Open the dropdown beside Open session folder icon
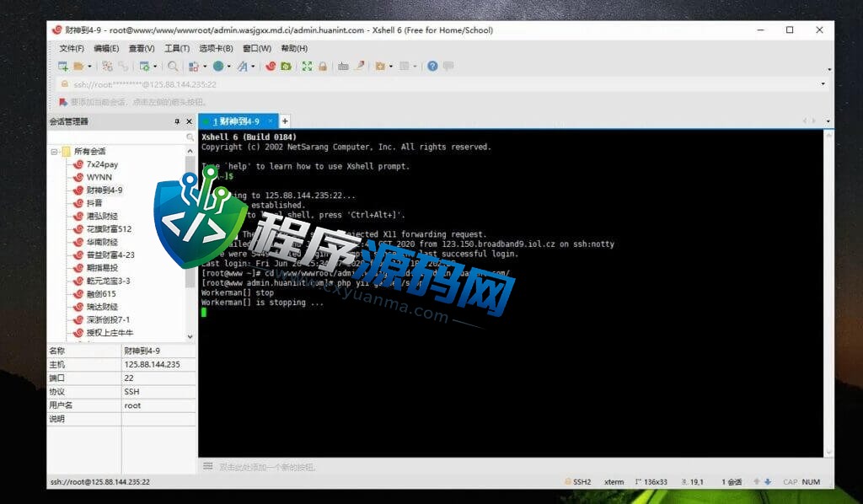The image size is (863, 504). (x=89, y=66)
